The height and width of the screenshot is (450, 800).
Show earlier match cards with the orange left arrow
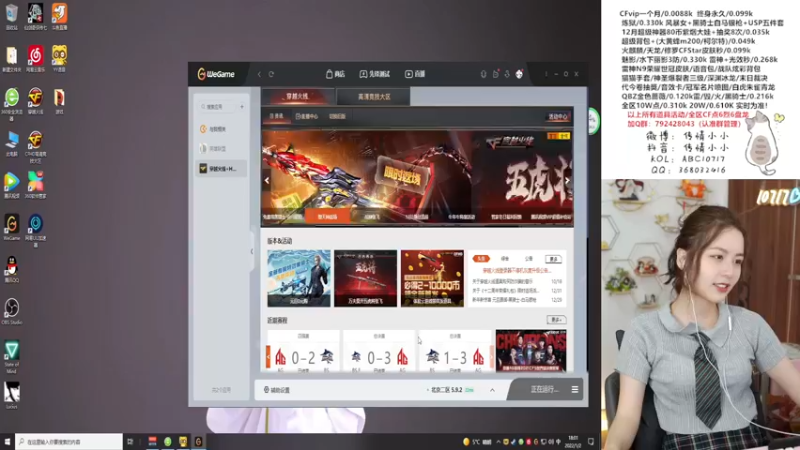pos(268,357)
